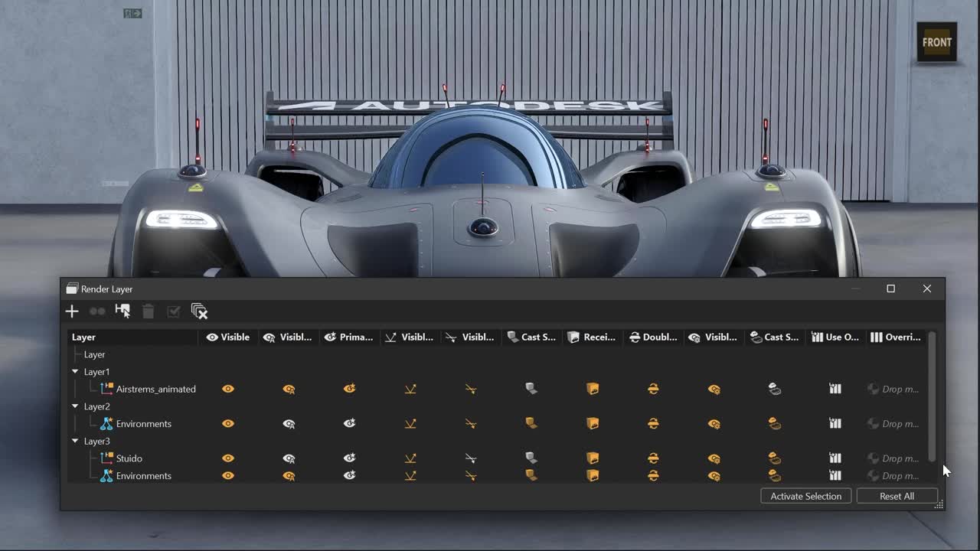980x551 pixels.
Task: Remove all layers with the stacked X icon
Action: pyautogui.click(x=199, y=311)
